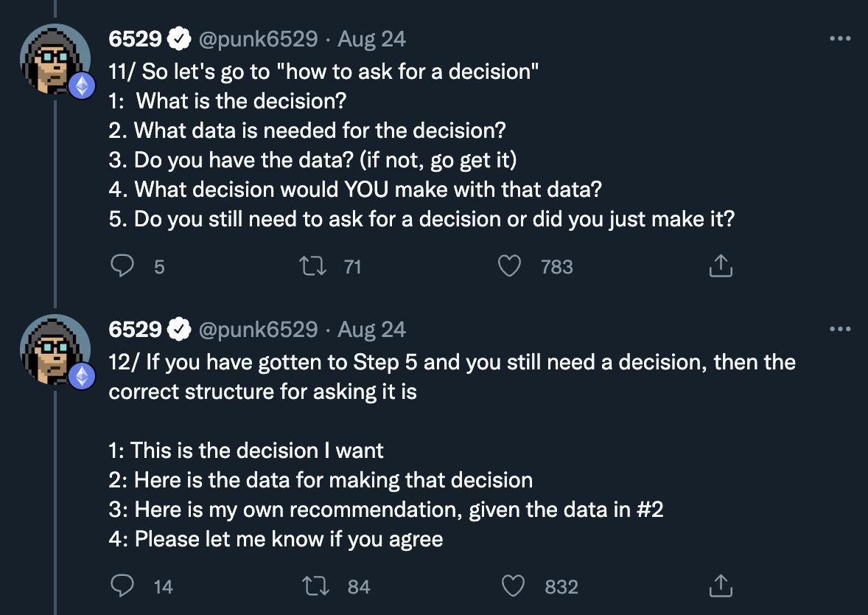The width and height of the screenshot is (868, 615).
Task: Open Aug 24 timestamp of the 12/ tweet
Action: [x=371, y=329]
